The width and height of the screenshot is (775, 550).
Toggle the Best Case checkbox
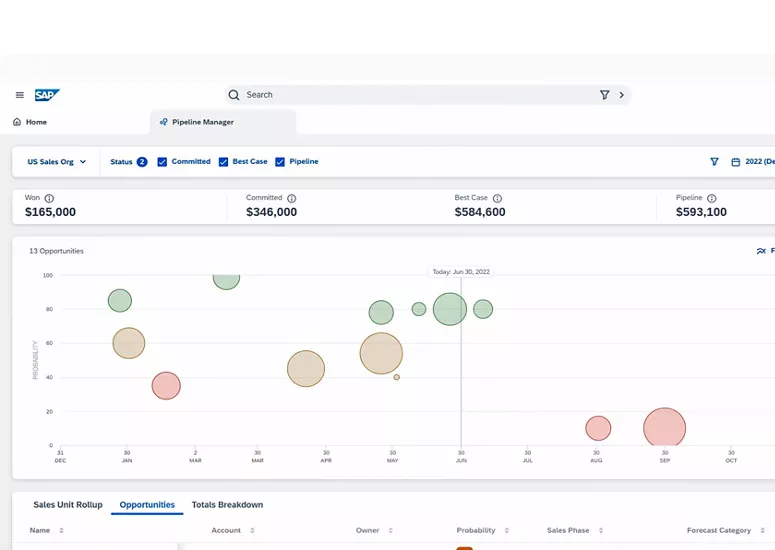pos(223,162)
